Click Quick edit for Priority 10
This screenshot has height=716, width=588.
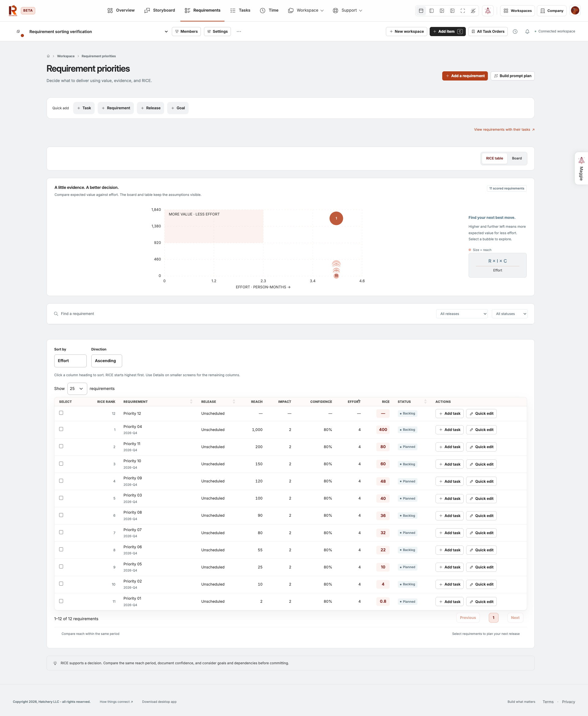point(481,464)
